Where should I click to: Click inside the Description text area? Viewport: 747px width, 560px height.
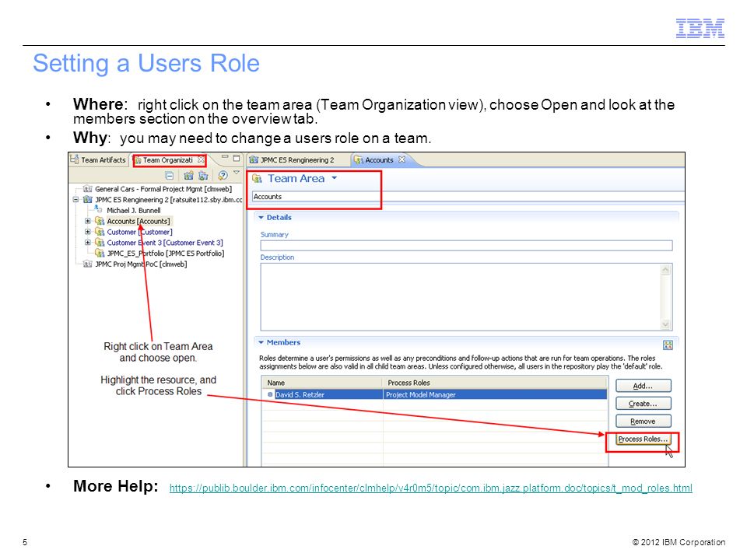point(460,296)
